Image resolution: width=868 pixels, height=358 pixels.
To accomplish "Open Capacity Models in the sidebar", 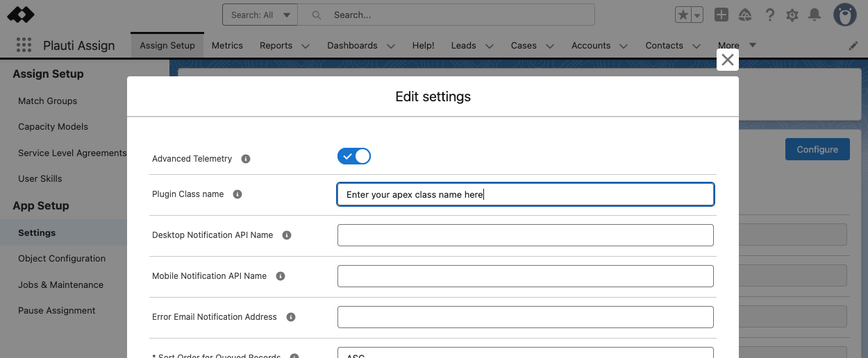I will 53,126.
